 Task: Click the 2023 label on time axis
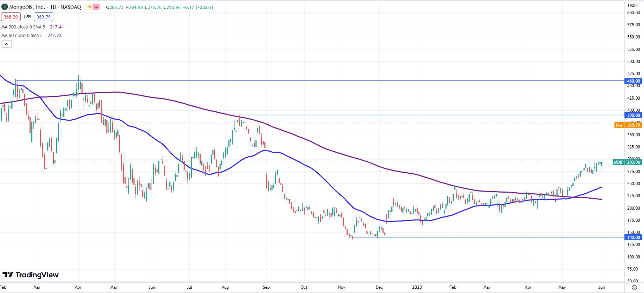pos(417,287)
